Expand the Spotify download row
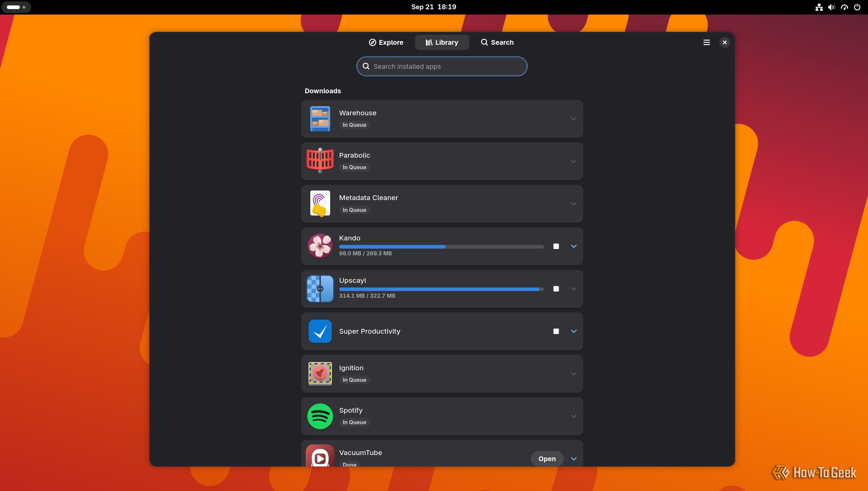This screenshot has width=868, height=491. (574, 416)
